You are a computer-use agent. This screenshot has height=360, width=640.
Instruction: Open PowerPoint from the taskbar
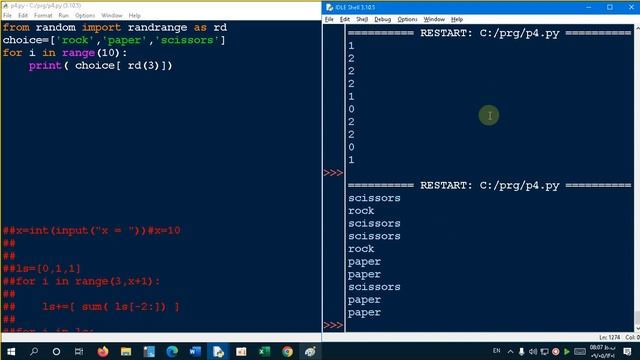coord(241,351)
